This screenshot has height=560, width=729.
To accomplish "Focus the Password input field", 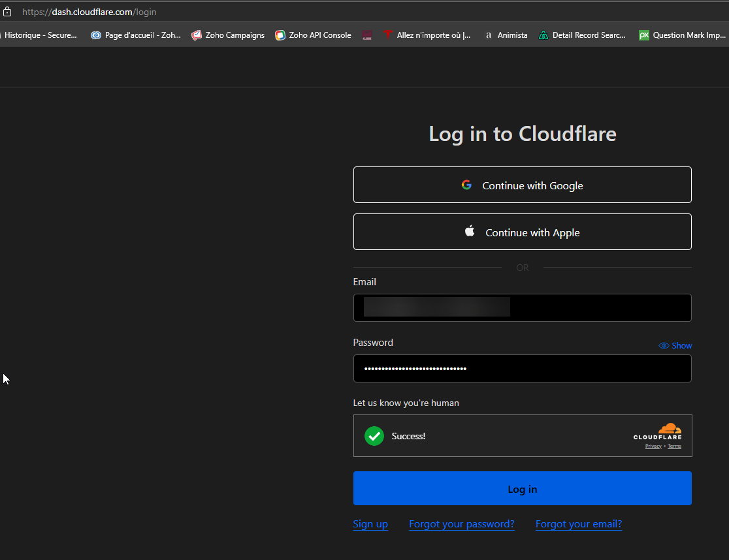I will point(522,368).
